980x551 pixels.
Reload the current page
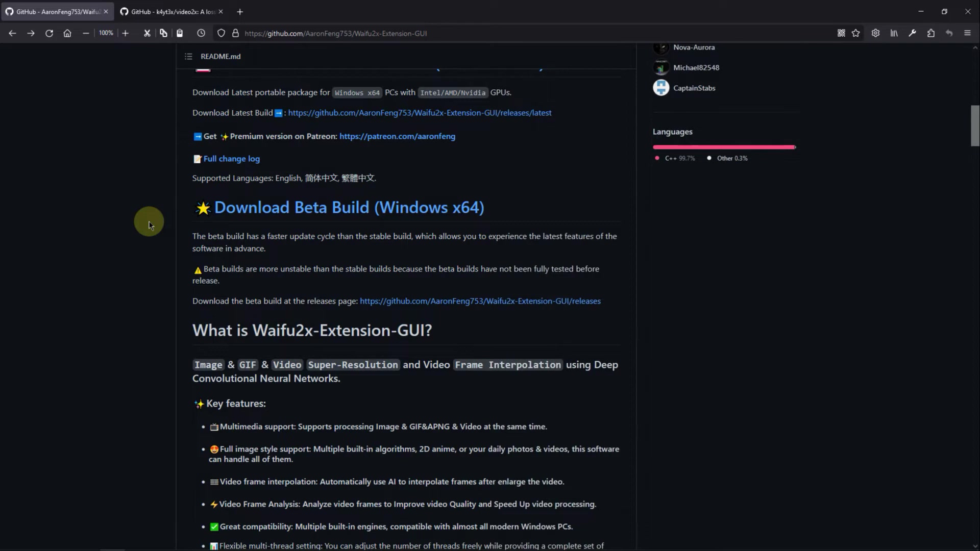click(x=49, y=33)
